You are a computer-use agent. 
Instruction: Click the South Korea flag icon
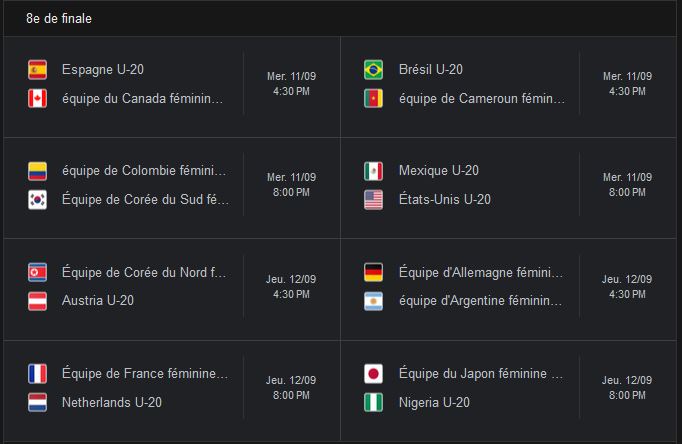tap(38, 200)
